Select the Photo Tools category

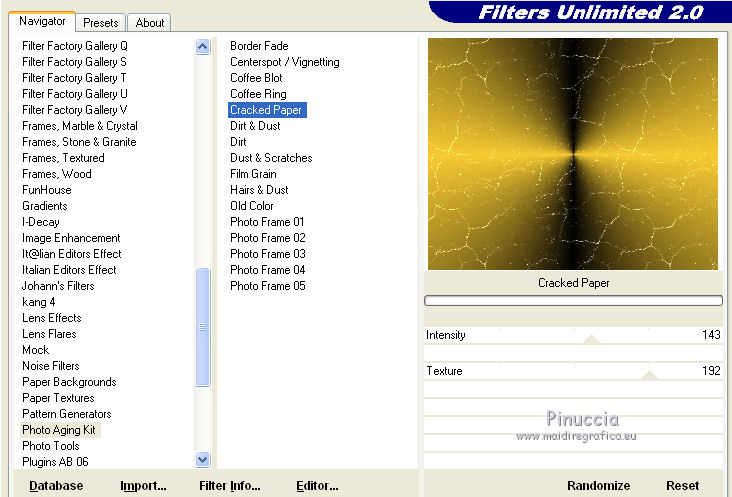[x=50, y=446]
